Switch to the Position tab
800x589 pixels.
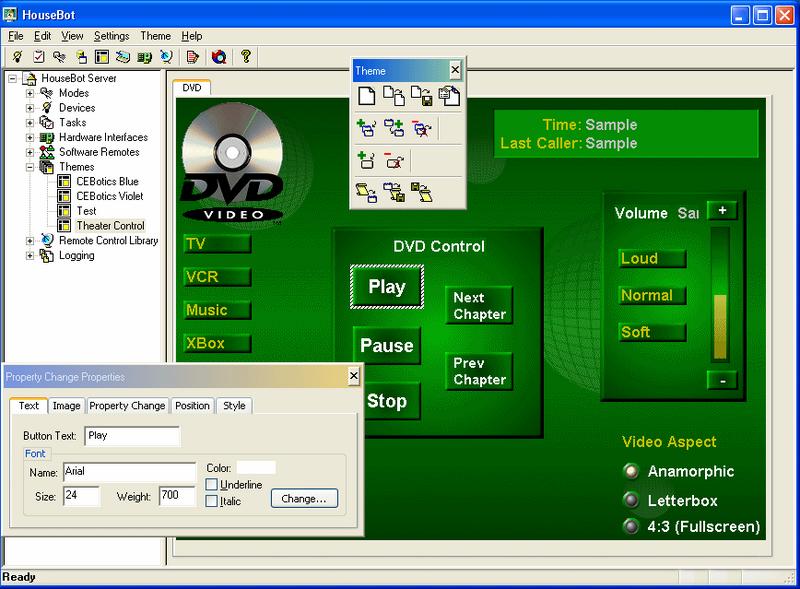click(192, 406)
